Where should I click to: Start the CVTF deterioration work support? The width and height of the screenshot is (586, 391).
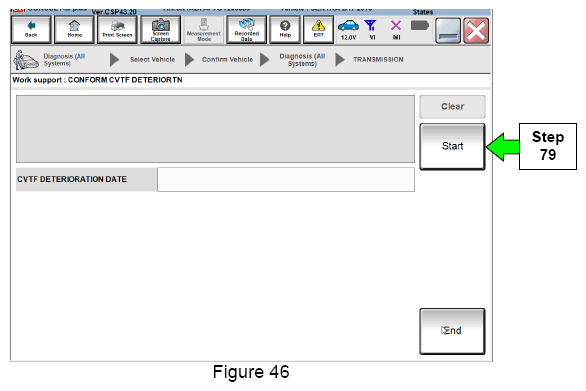pyautogui.click(x=453, y=147)
